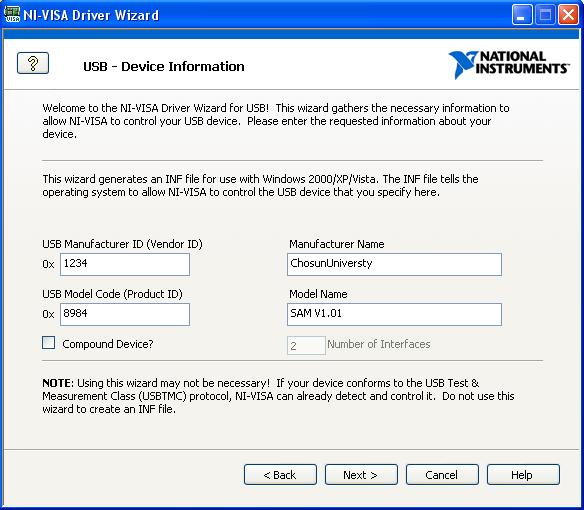Click the Number of Interfaces label
Screen dimensions: 584x510
coord(378,344)
